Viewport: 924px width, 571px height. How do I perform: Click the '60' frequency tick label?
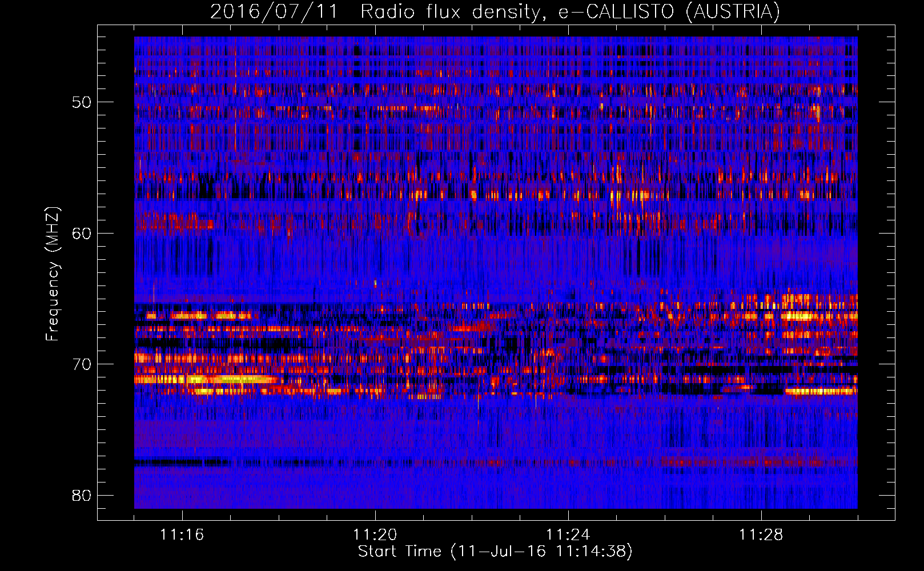pyautogui.click(x=82, y=233)
